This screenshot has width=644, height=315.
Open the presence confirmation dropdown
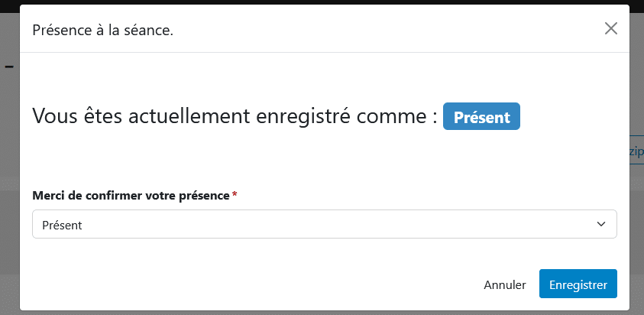[324, 225]
